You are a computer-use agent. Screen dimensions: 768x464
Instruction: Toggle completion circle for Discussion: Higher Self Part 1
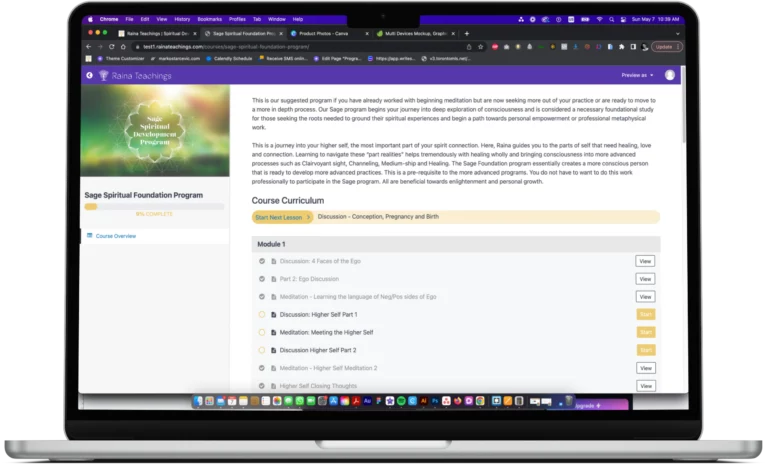tap(262, 315)
